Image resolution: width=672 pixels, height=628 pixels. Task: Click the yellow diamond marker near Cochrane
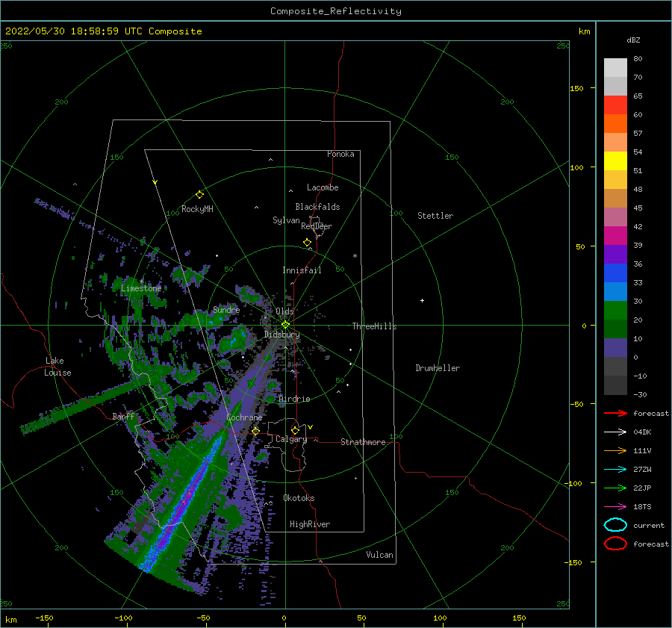tap(255, 431)
